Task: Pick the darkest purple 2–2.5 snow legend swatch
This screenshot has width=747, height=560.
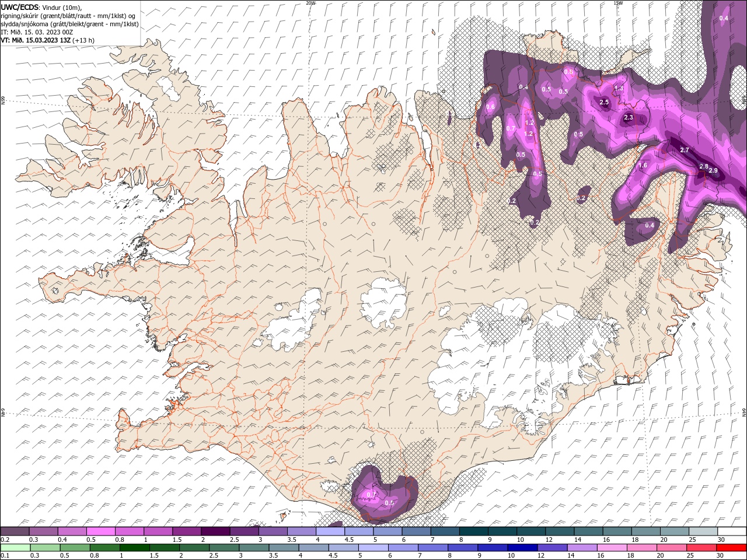Action: (215, 531)
